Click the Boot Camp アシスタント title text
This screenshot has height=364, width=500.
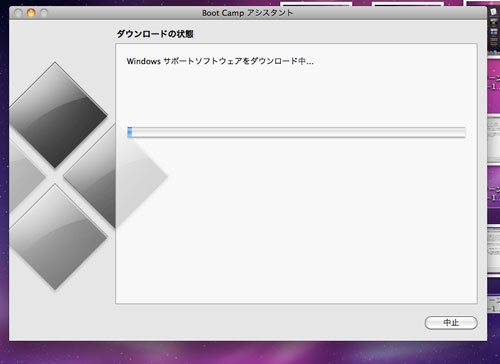pyautogui.click(x=248, y=13)
